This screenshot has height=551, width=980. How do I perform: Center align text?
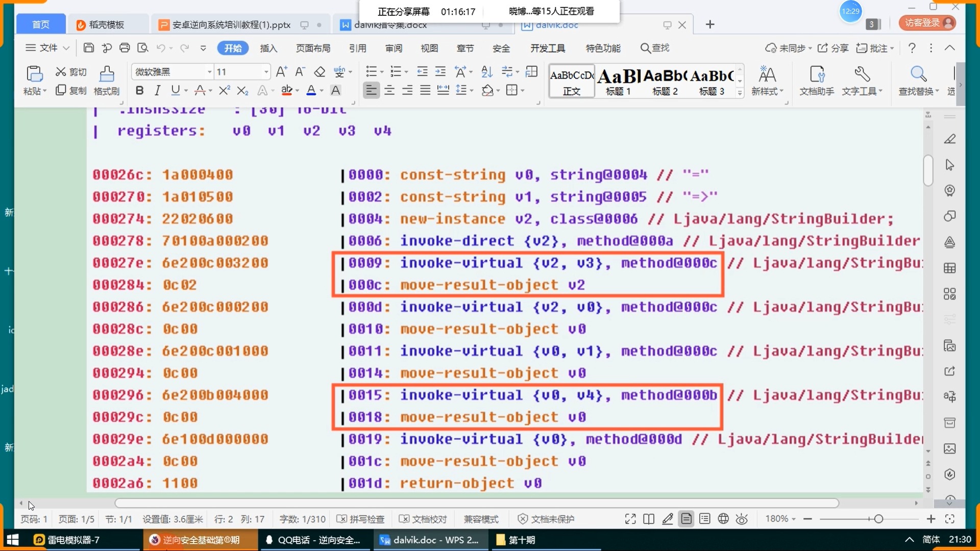click(x=389, y=90)
